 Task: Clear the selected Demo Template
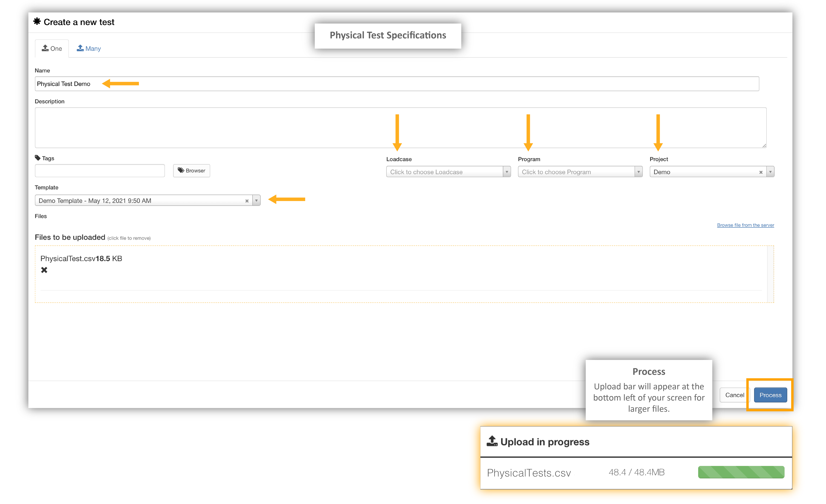247,201
